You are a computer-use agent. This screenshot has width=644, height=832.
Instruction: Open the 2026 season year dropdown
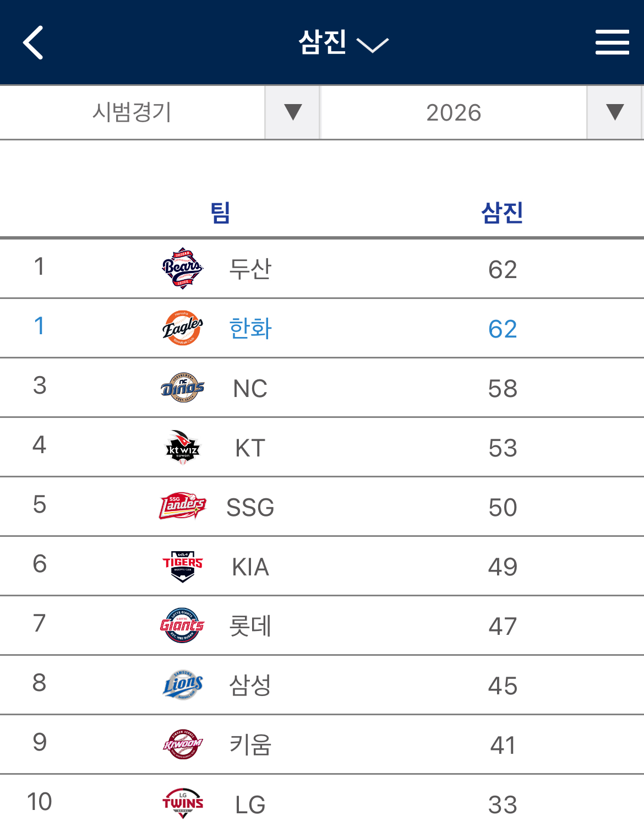click(x=614, y=112)
